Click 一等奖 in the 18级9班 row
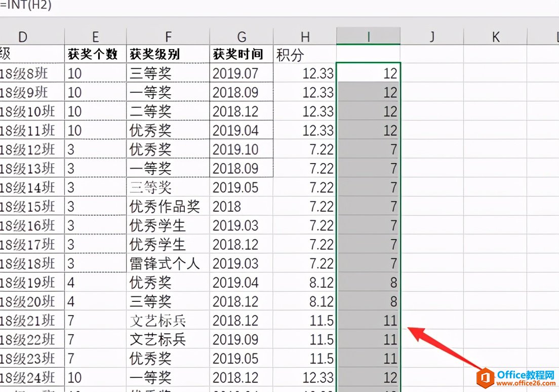This screenshot has height=392, width=559. pos(168,92)
